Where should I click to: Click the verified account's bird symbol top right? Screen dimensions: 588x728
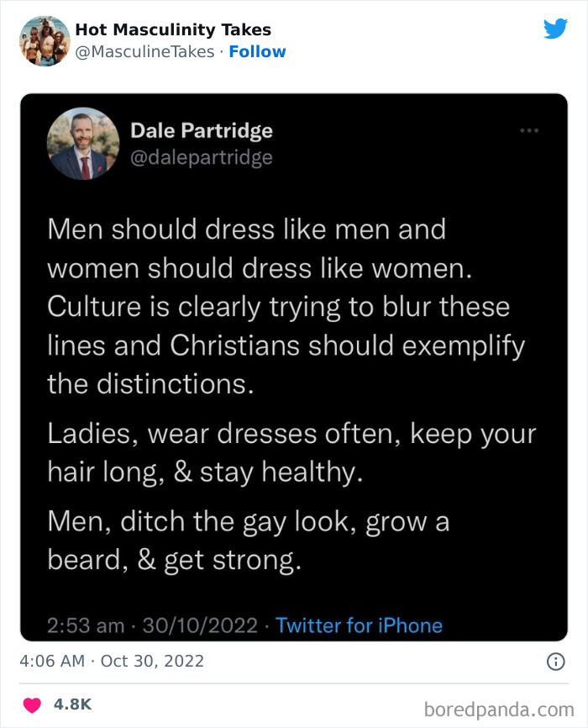point(556,28)
